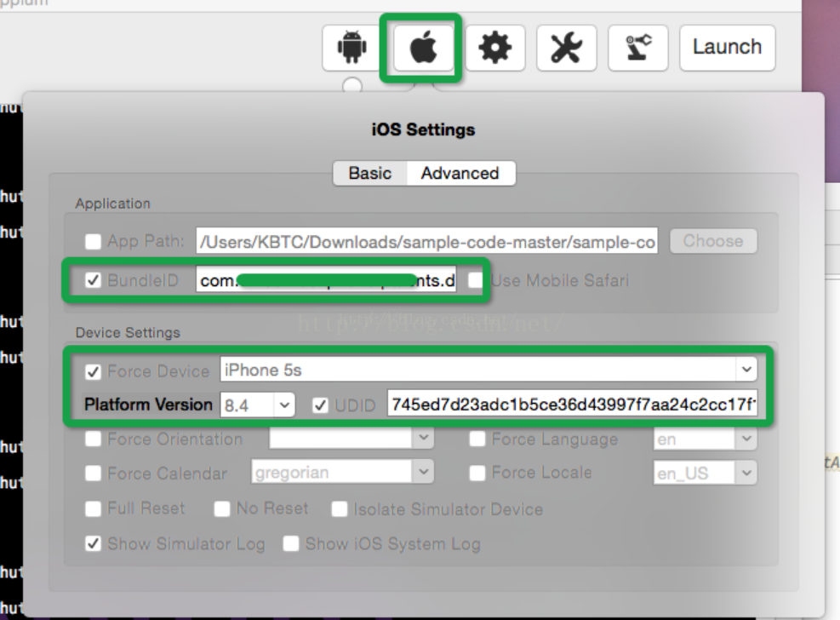Enable the Force Orientation checkbox
This screenshot has height=620, width=840.
click(x=94, y=439)
